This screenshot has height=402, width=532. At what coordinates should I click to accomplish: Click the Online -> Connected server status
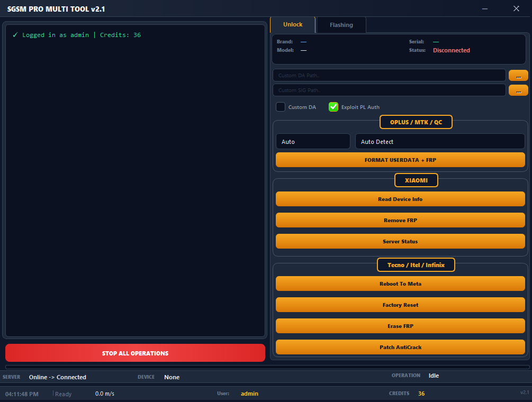pyautogui.click(x=58, y=377)
